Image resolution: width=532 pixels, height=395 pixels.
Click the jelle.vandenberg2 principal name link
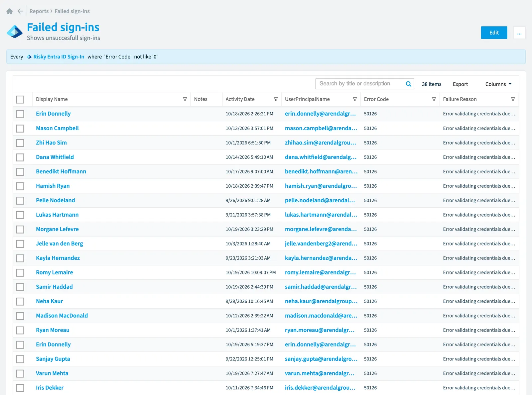pos(321,244)
